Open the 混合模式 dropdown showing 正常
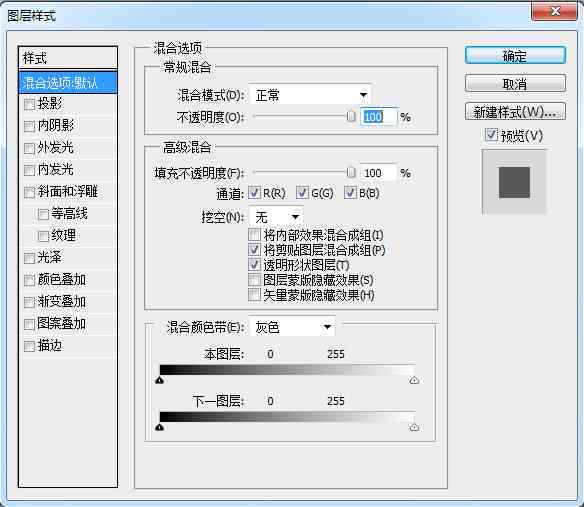Image resolution: width=584 pixels, height=507 pixels. pos(310,95)
